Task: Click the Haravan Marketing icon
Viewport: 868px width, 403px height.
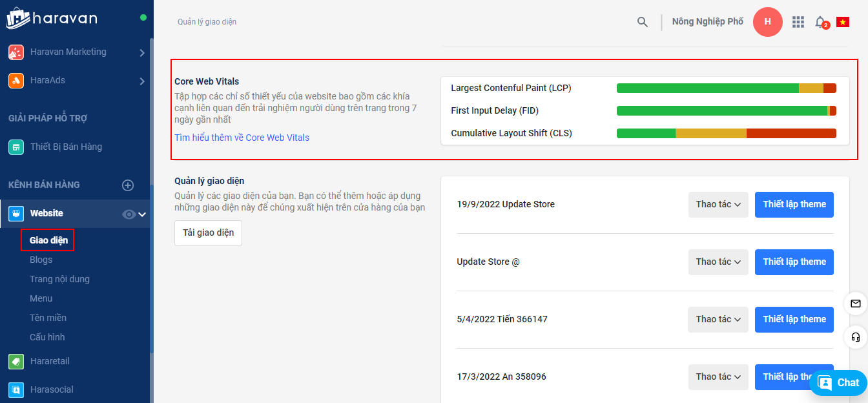Action: click(16, 52)
